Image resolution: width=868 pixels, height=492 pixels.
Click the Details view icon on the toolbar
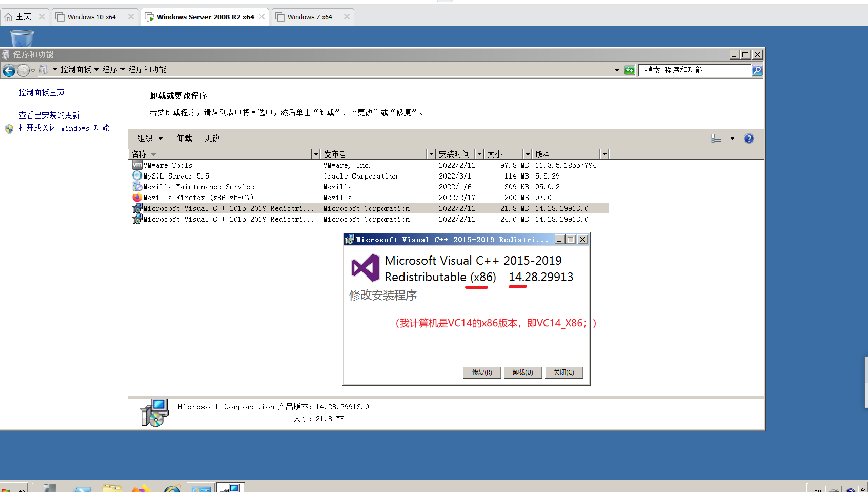point(716,138)
